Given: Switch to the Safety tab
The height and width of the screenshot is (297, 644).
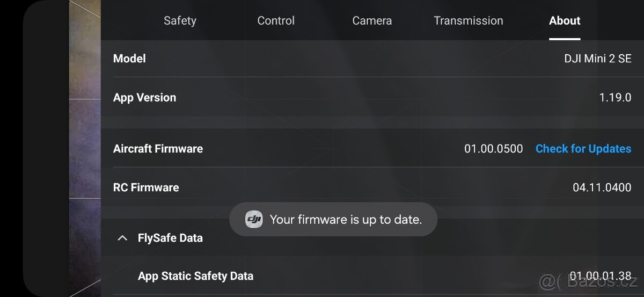Looking at the screenshot, I should coord(180,21).
